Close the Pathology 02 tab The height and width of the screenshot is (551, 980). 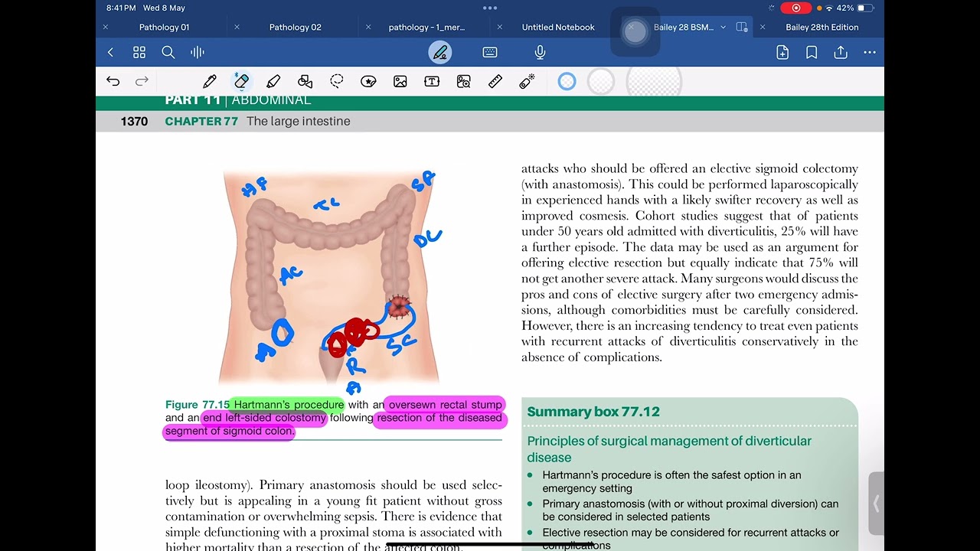237,27
